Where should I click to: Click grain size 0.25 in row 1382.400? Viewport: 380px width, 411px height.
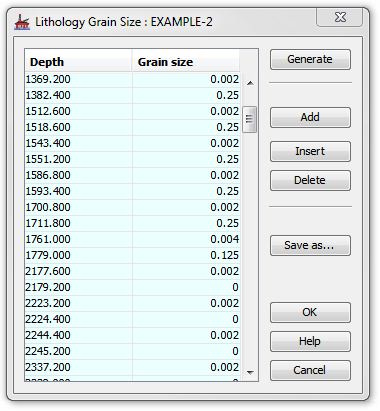pyautogui.click(x=186, y=95)
